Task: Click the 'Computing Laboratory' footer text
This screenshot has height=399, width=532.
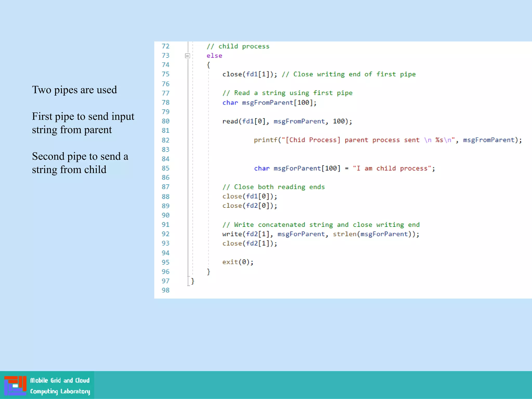Action: point(60,391)
